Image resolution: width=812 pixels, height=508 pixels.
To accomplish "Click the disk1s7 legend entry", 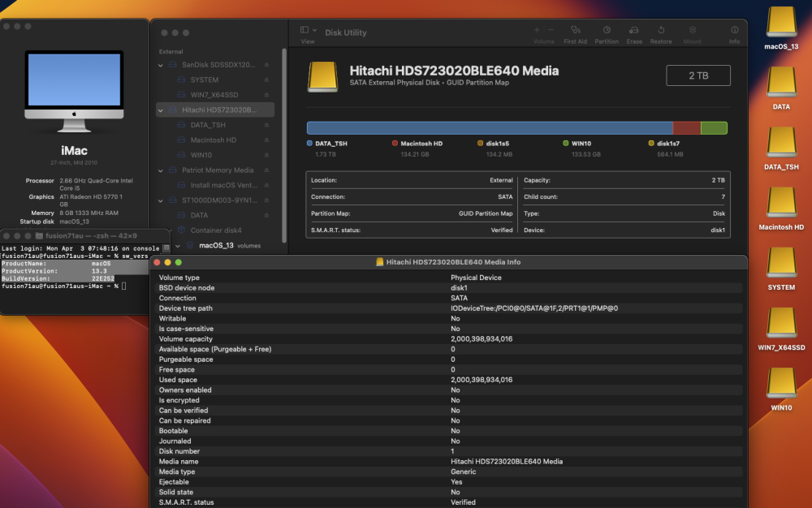I will click(x=666, y=149).
